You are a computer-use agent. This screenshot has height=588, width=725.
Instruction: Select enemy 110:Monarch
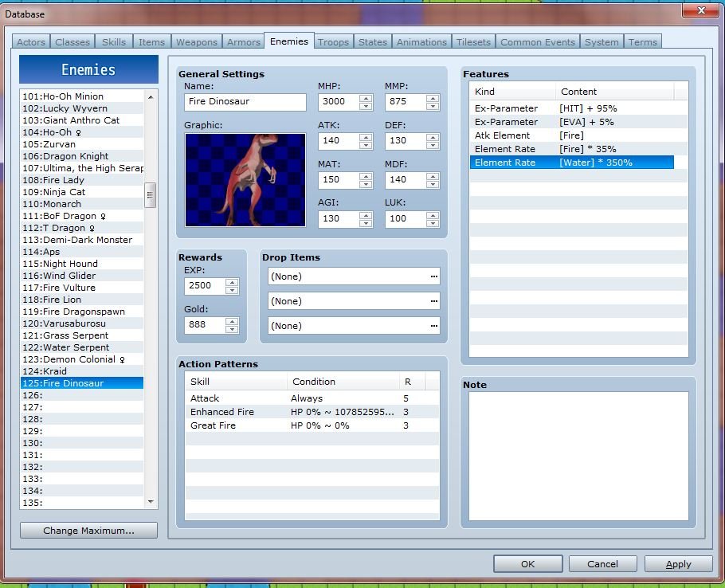[82, 204]
